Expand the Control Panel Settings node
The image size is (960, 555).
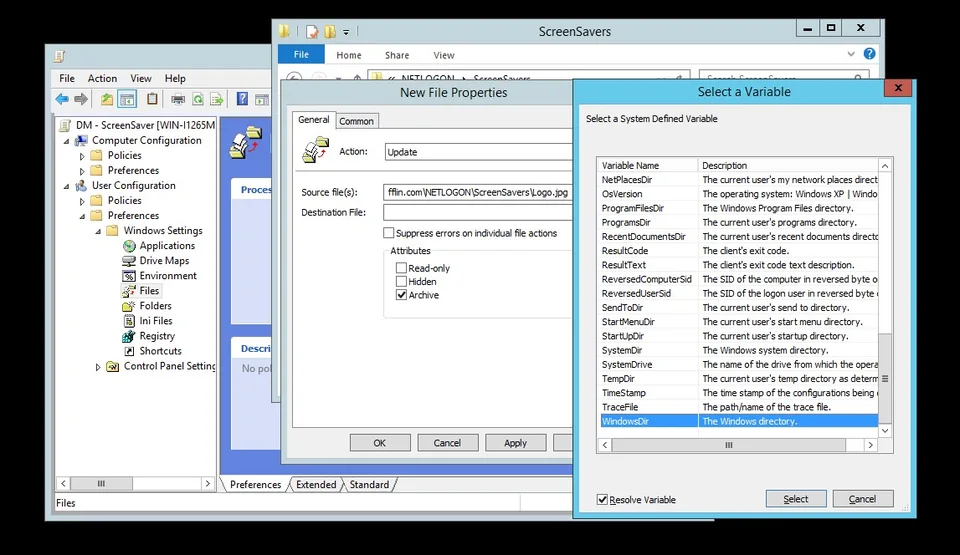(x=98, y=367)
